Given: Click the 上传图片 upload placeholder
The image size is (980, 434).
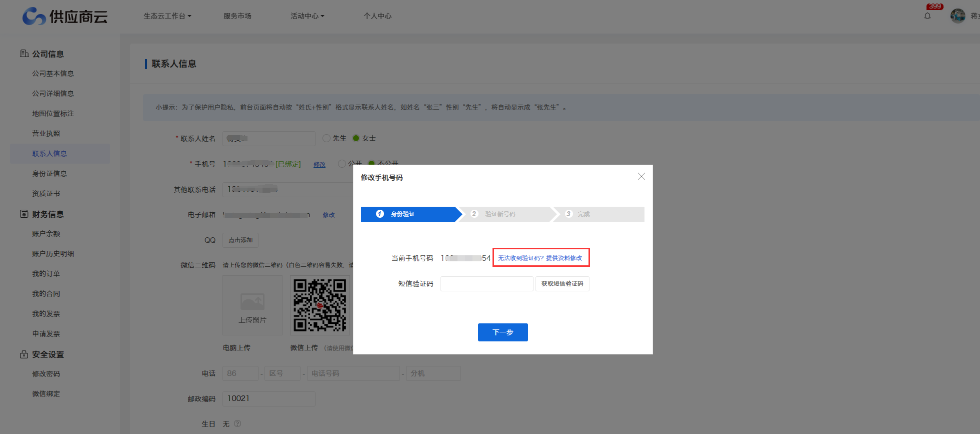Looking at the screenshot, I should point(252,305).
